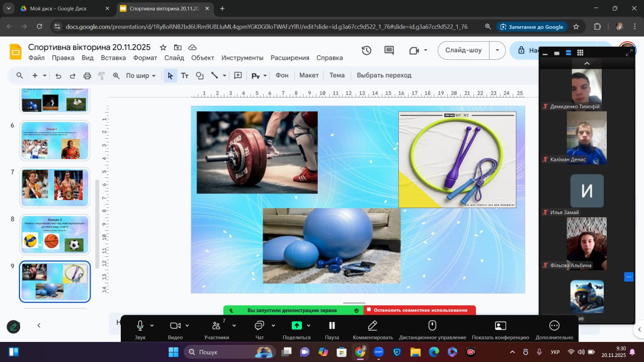Pause screen sharing with Пауза button
The width and height of the screenshot is (644, 362).
pos(332,325)
